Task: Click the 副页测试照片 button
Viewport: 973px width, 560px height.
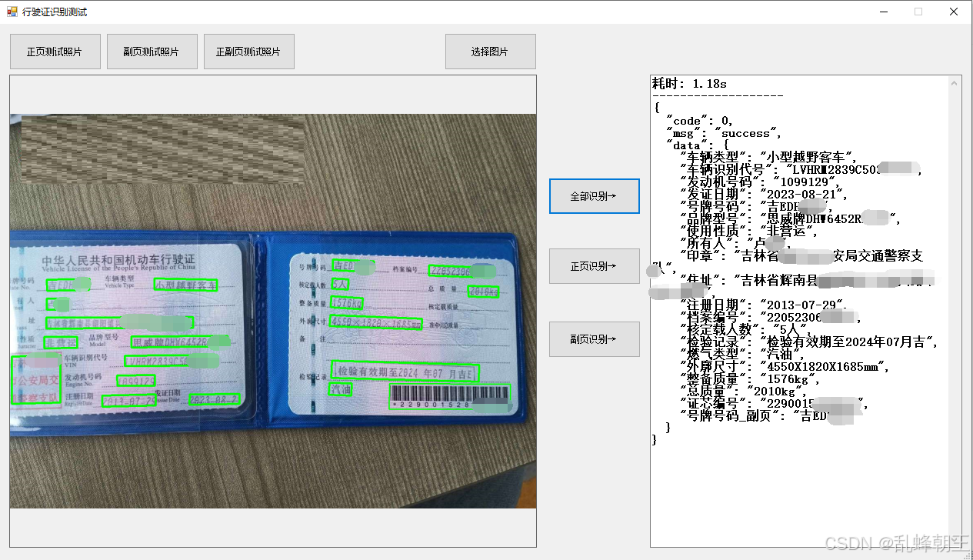Action: point(152,52)
